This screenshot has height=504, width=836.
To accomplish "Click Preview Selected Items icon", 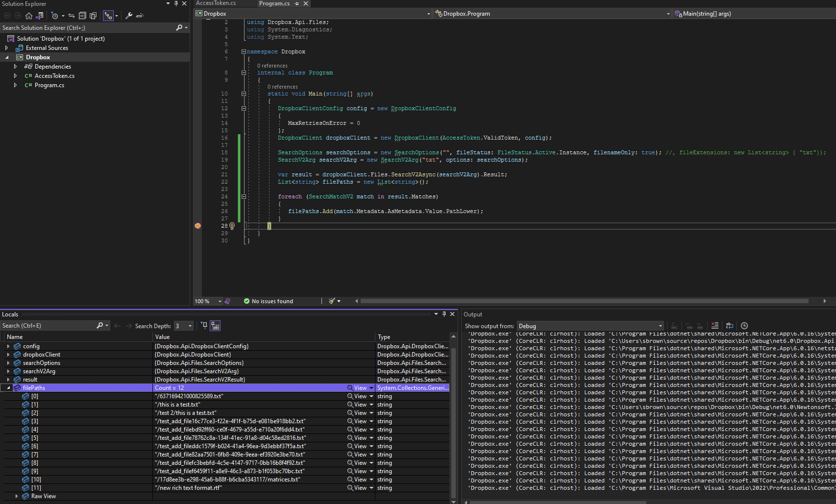I will [140, 16].
